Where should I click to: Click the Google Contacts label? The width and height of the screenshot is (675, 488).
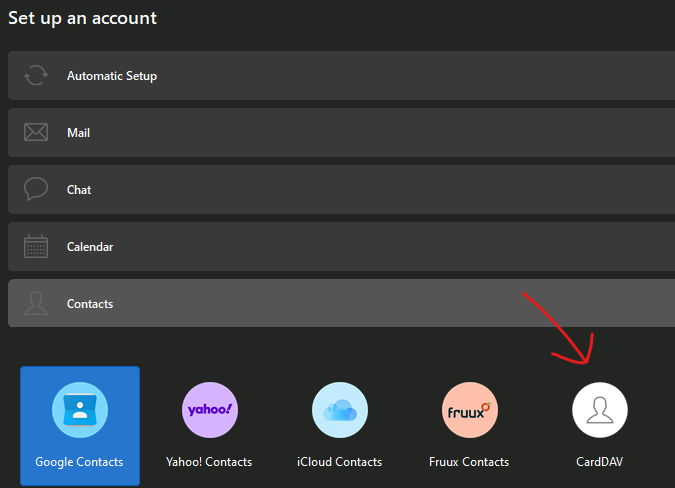(x=79, y=462)
